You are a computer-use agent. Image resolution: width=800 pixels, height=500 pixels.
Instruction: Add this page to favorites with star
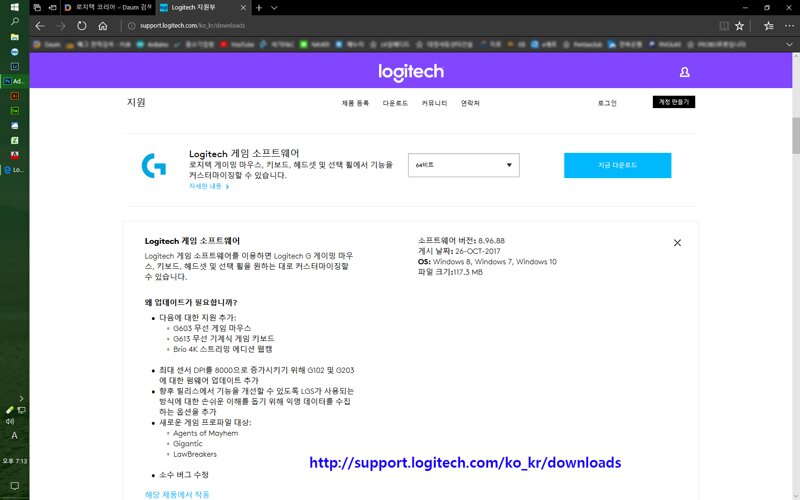pyautogui.click(x=739, y=26)
